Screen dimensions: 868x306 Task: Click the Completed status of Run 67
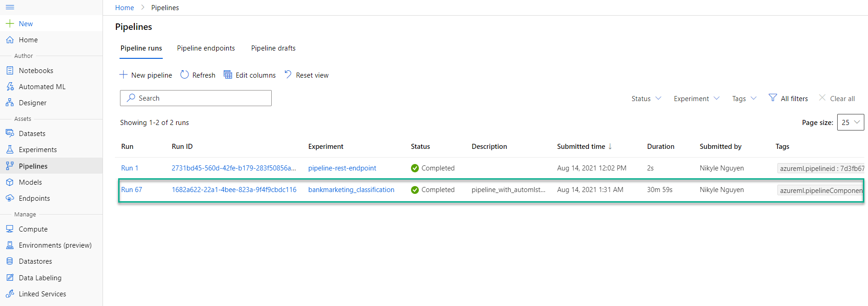point(433,190)
